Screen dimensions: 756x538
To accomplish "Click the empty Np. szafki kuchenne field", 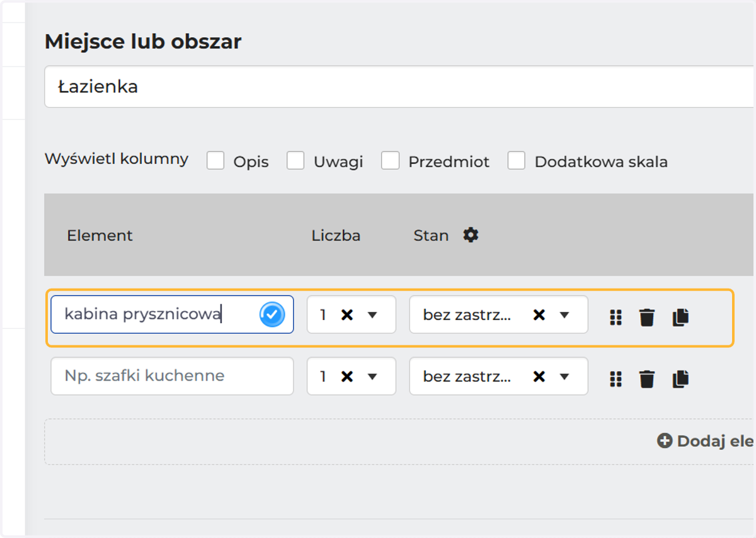I will pyautogui.click(x=172, y=376).
